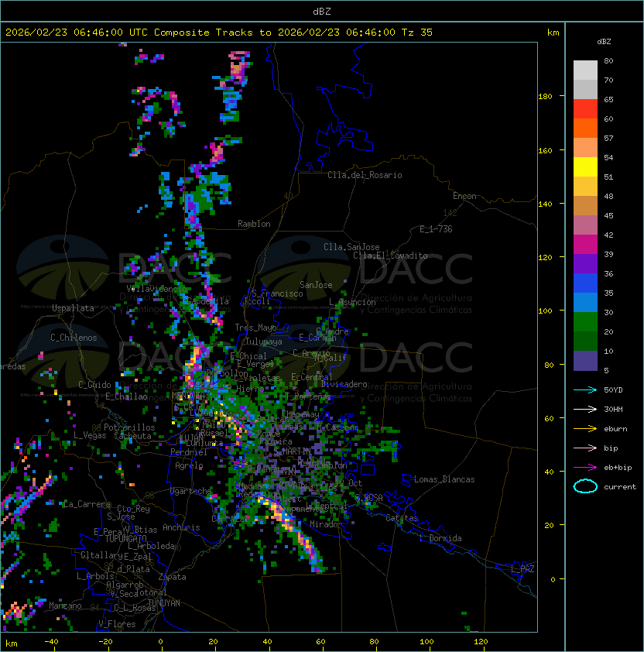Click the 'E_1-736' map label
644x652 pixels.
pos(436,229)
